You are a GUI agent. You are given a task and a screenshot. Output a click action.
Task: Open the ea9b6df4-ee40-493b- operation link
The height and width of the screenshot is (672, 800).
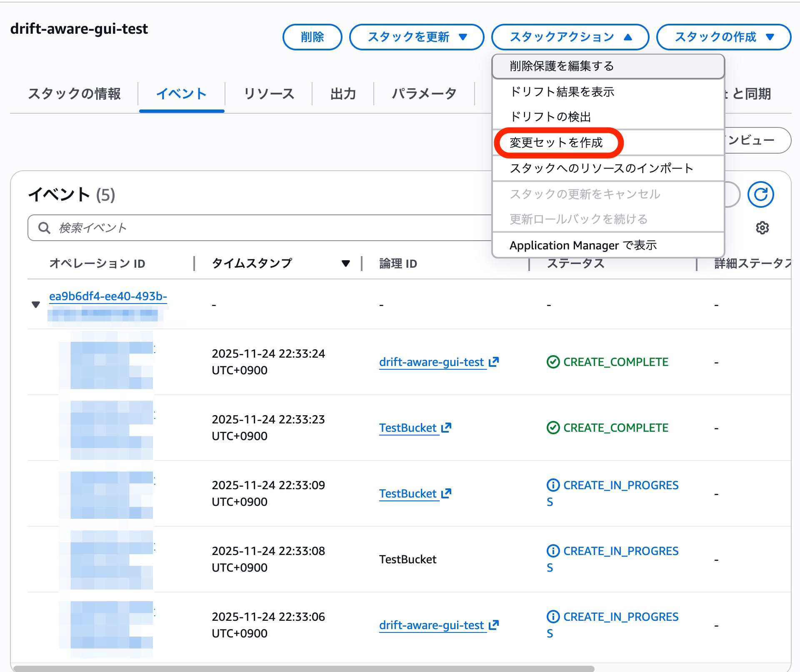[x=108, y=296]
